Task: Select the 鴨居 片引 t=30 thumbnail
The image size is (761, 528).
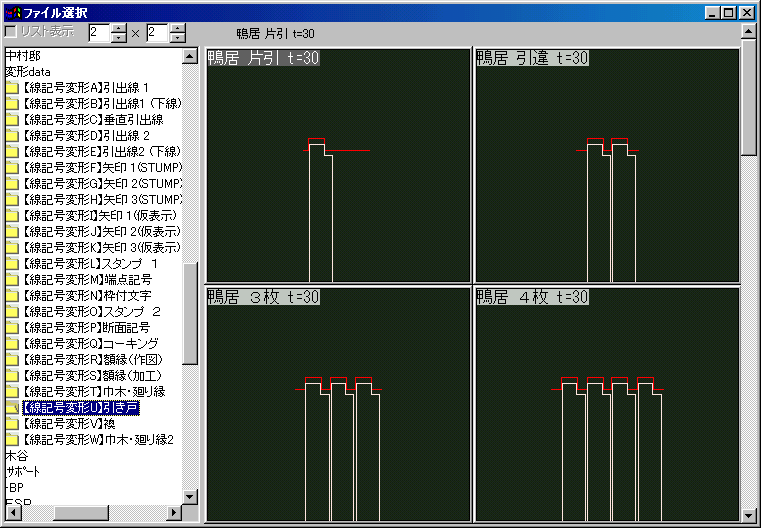Action: coord(338,165)
